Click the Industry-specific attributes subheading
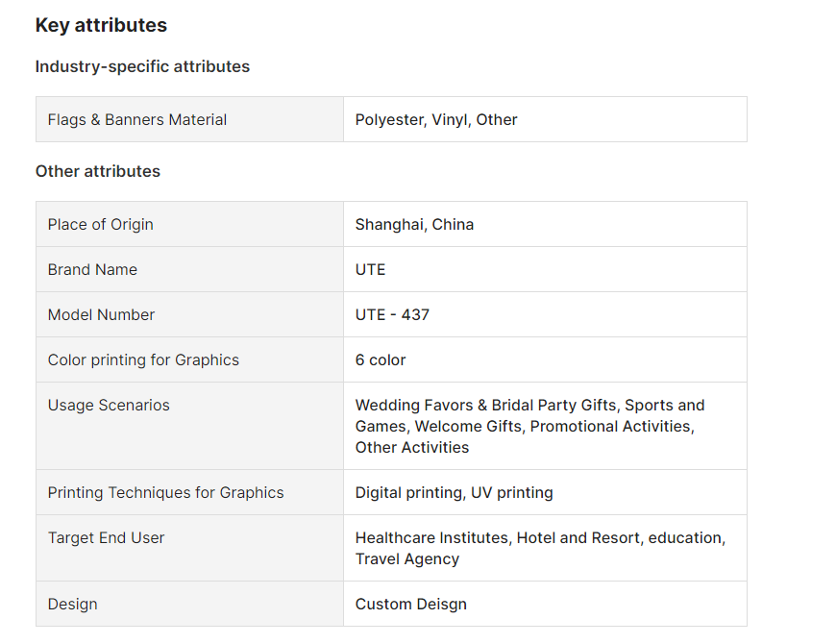The width and height of the screenshot is (836, 644). point(142,66)
